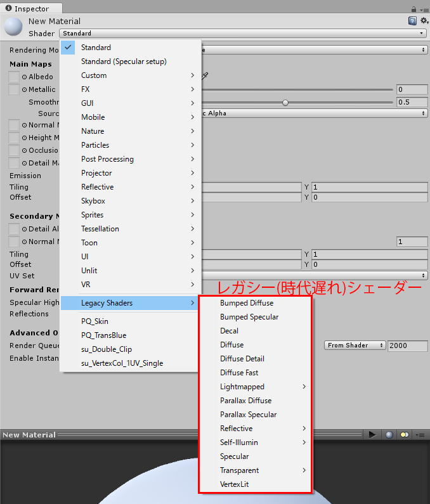Click the Height Map texture slot
Screen dimensions: 430x504
[x=14, y=138]
